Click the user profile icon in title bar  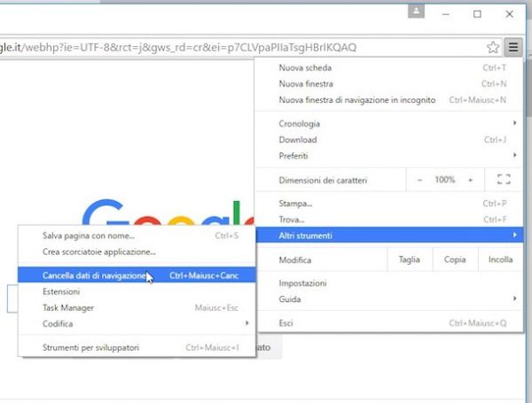(x=417, y=12)
